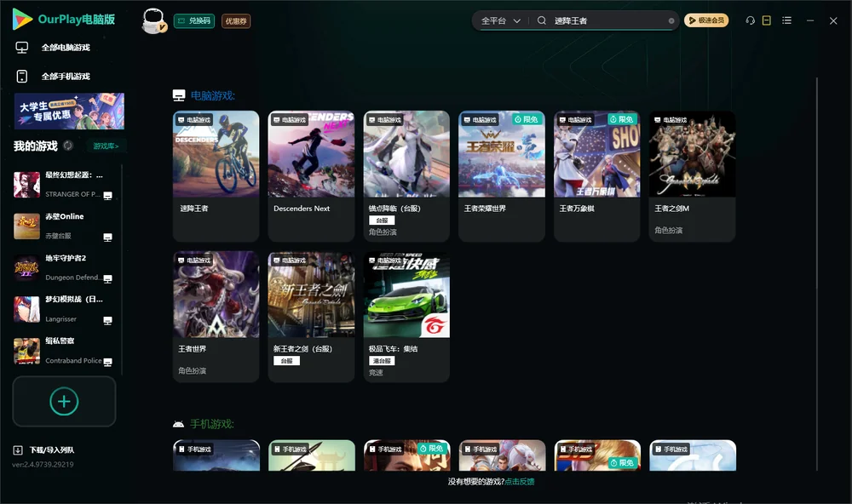Viewport: 852px width, 504px height.
Task: Open 地牢守护者2 in my games
Action: tap(64, 267)
